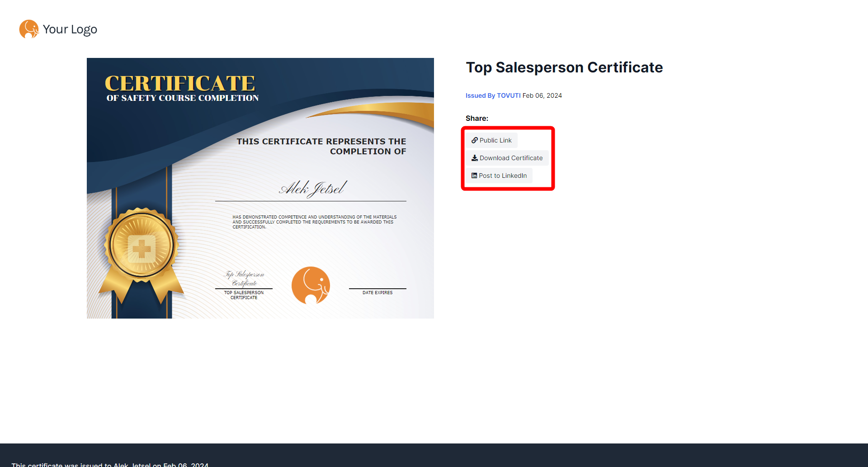Click the 'DATE EXPIRES' label on certificate
The width and height of the screenshot is (868, 467).
377,293
